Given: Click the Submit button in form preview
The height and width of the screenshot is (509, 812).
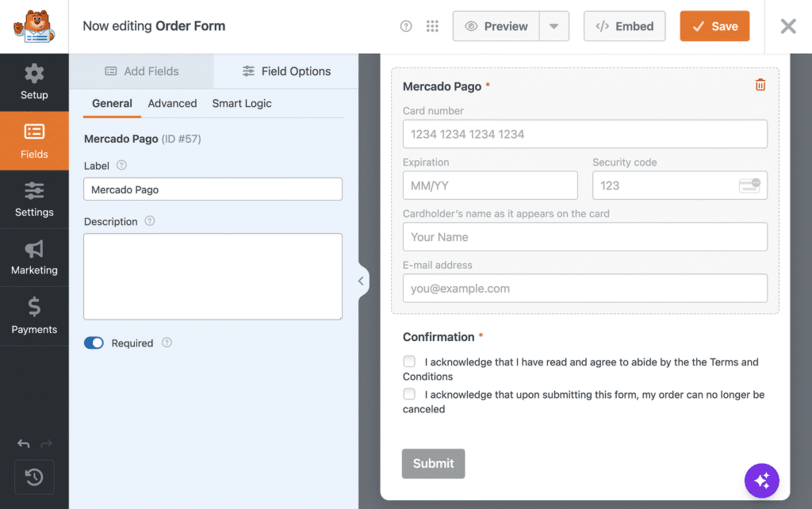Looking at the screenshot, I should [x=434, y=464].
